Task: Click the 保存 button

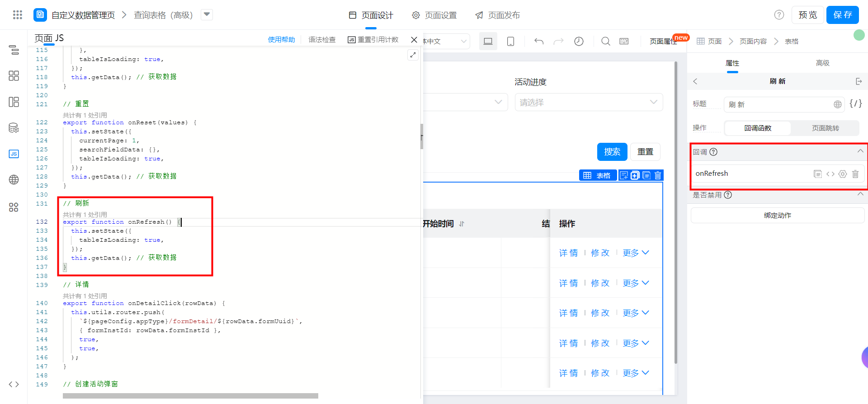Action: 842,15
